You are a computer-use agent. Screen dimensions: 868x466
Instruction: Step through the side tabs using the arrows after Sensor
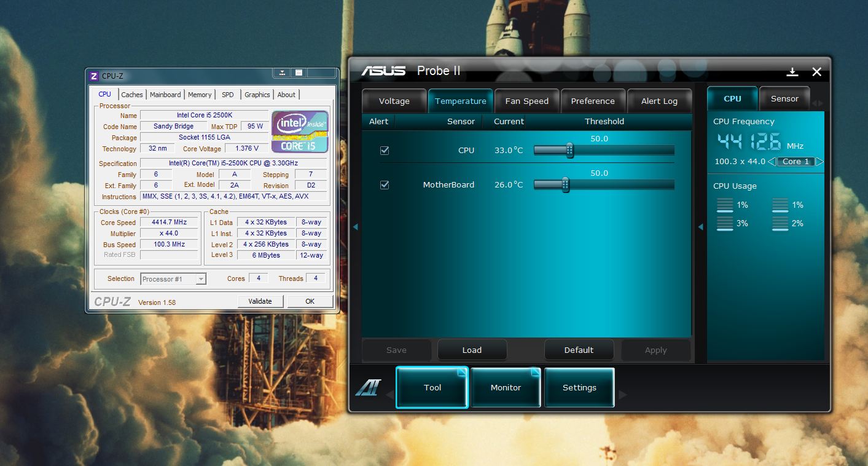point(818,103)
